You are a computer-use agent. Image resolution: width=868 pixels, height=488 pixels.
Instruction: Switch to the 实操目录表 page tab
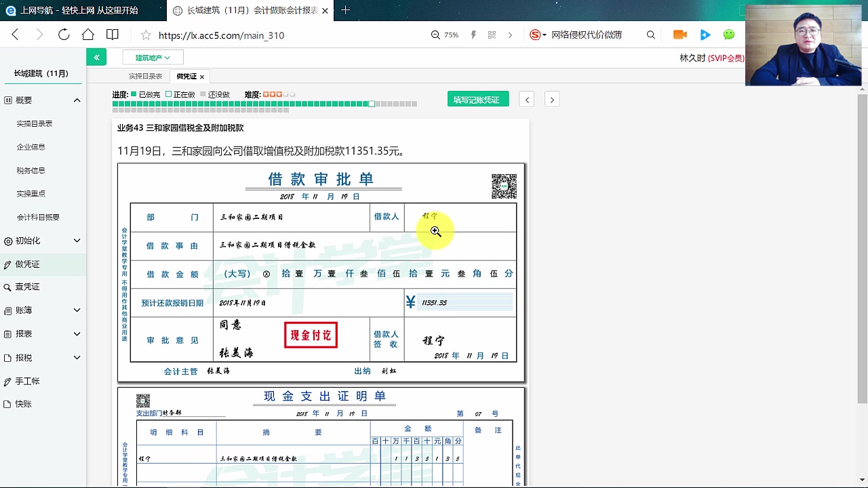pos(146,77)
